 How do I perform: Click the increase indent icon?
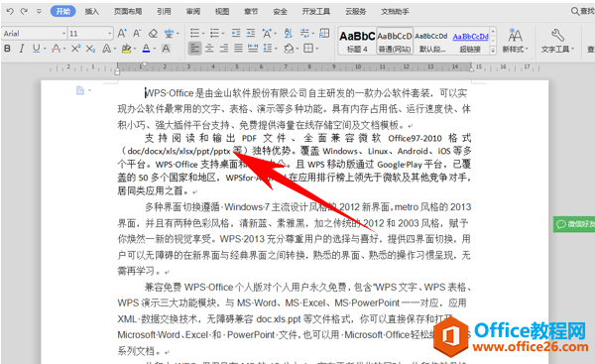[x=251, y=34]
